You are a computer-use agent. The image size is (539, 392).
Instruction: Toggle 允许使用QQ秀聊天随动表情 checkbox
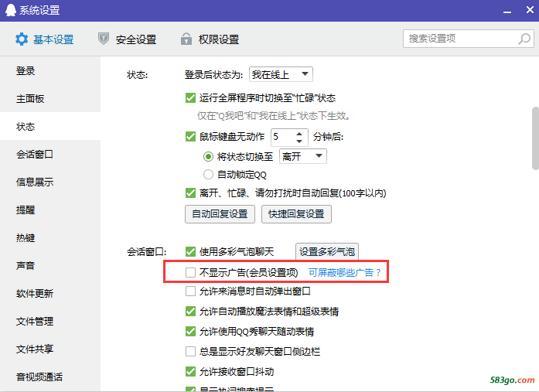[190, 332]
